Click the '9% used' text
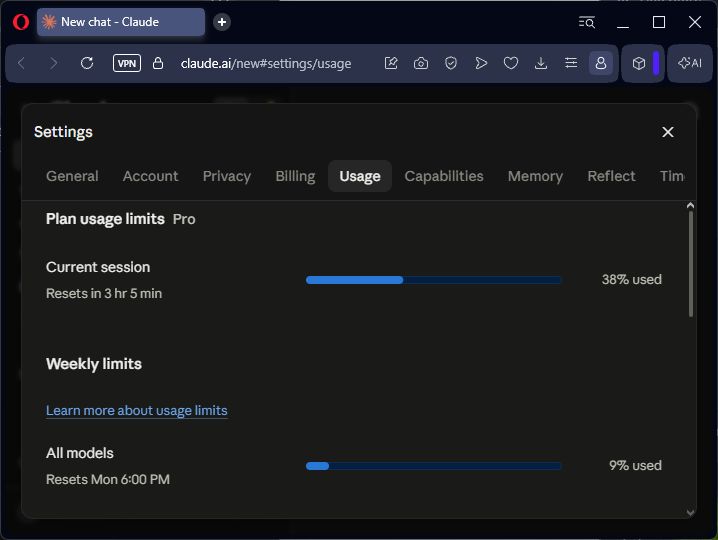The width and height of the screenshot is (718, 540). click(x=635, y=465)
